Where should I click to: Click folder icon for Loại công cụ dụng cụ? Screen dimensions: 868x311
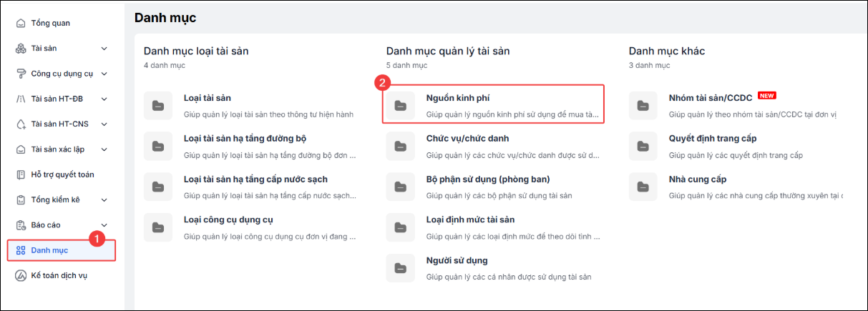157,227
